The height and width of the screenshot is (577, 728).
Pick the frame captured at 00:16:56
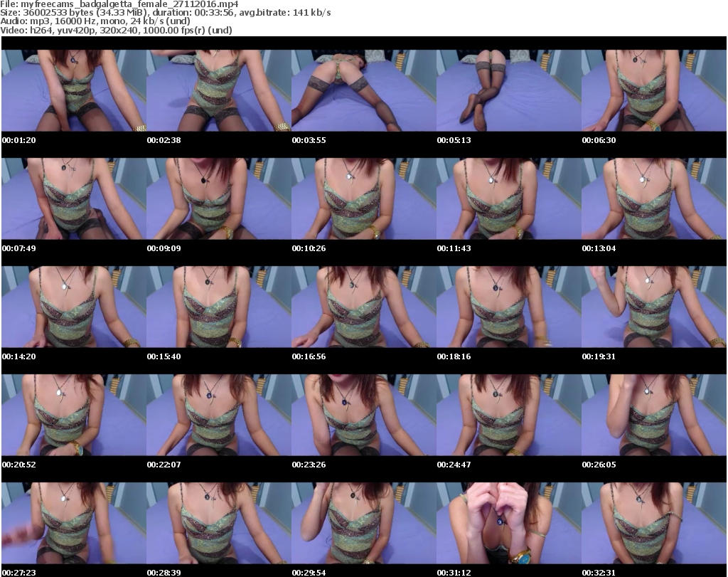click(x=363, y=307)
